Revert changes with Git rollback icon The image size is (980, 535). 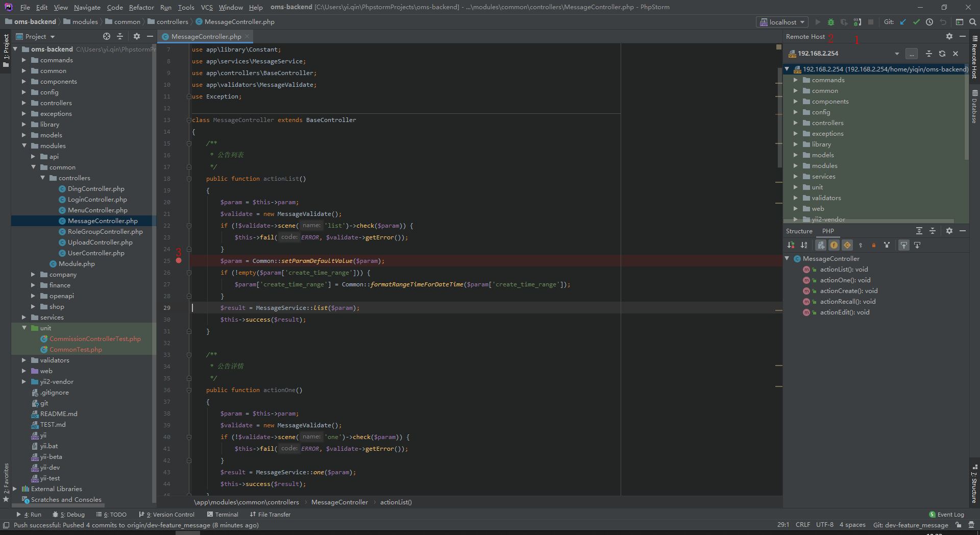(x=943, y=22)
